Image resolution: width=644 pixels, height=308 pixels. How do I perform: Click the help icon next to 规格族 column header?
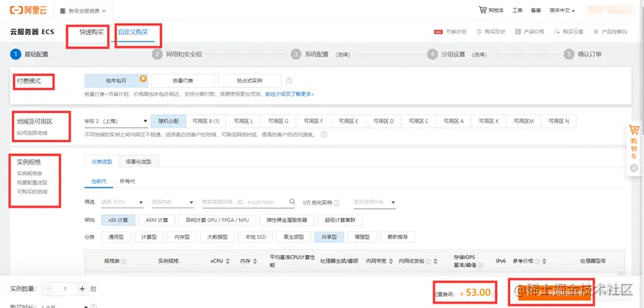[x=124, y=261]
